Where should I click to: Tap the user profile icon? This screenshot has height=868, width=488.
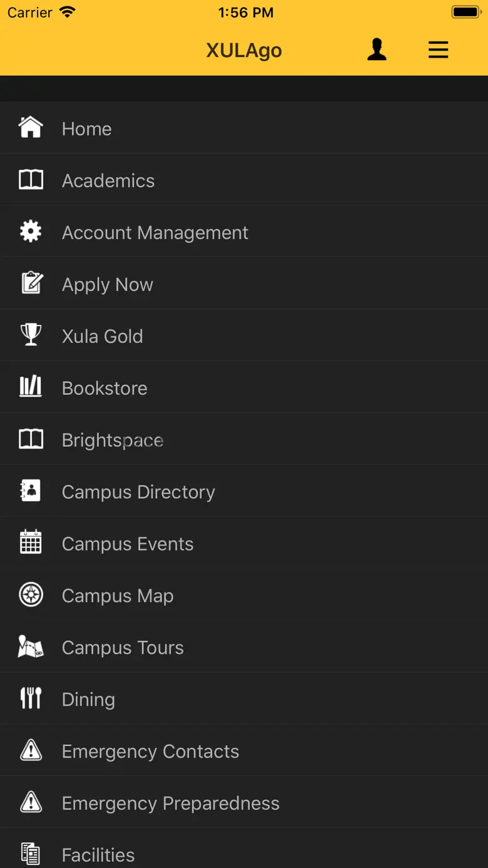[377, 49]
